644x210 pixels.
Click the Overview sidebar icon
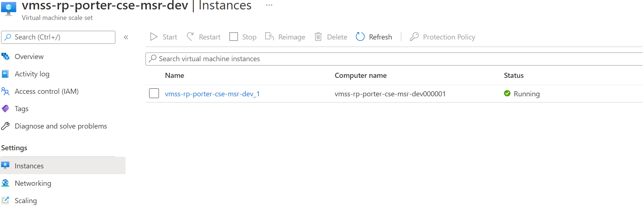pyautogui.click(x=5, y=56)
